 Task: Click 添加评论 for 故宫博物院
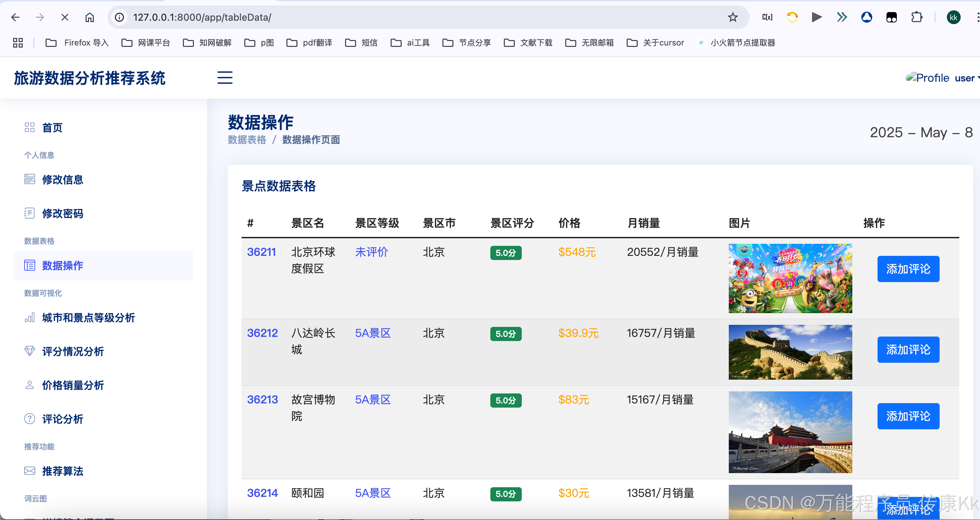tap(908, 416)
